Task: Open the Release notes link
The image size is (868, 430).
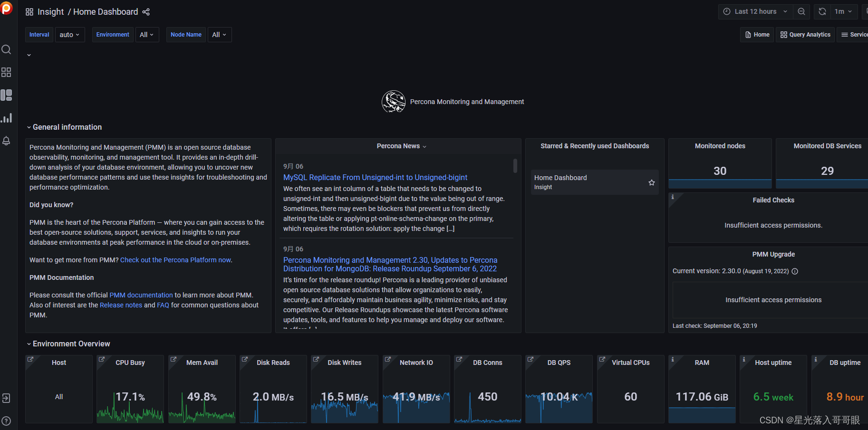Action: click(x=121, y=305)
